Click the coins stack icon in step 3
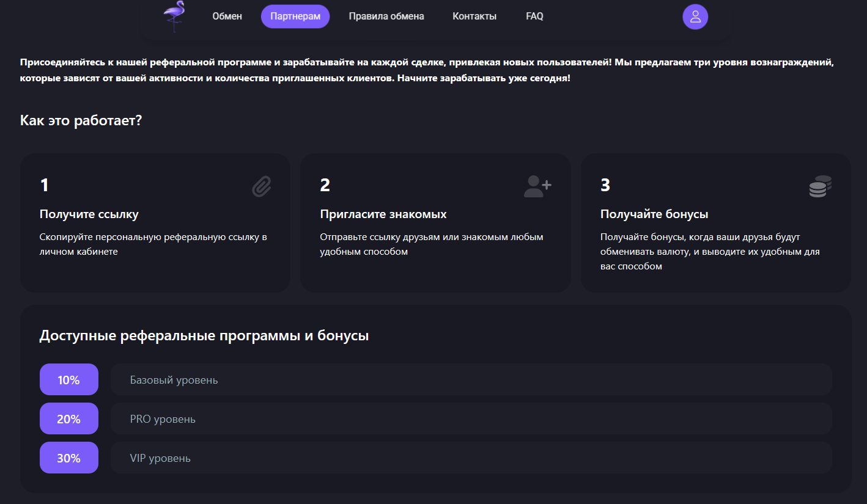Screen dimensions: 867x504 click(x=820, y=186)
